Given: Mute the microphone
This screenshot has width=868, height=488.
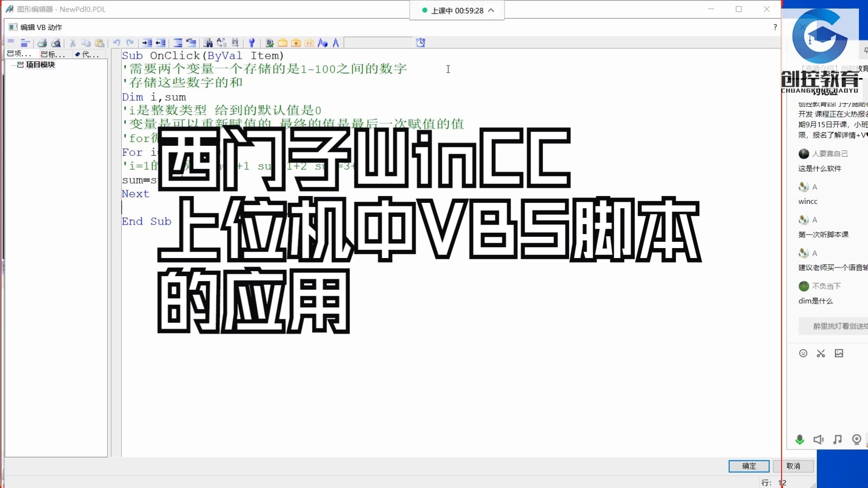Looking at the screenshot, I should pyautogui.click(x=799, y=439).
